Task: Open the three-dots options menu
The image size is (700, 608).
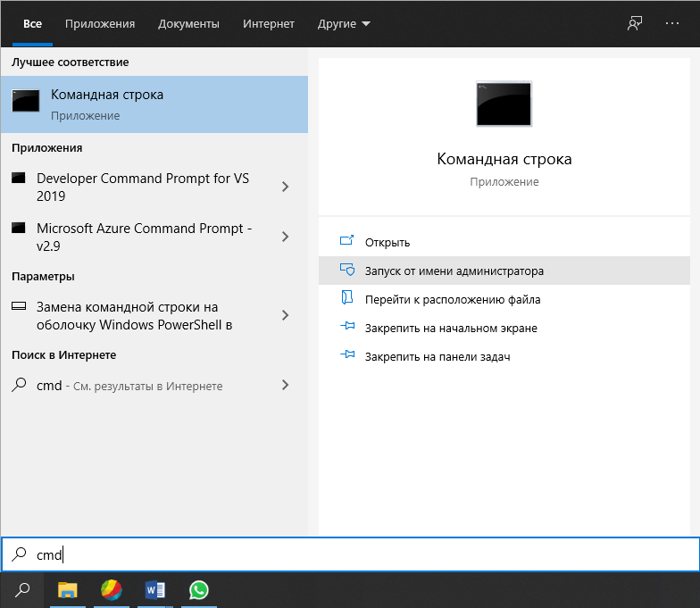Action: 671,23
